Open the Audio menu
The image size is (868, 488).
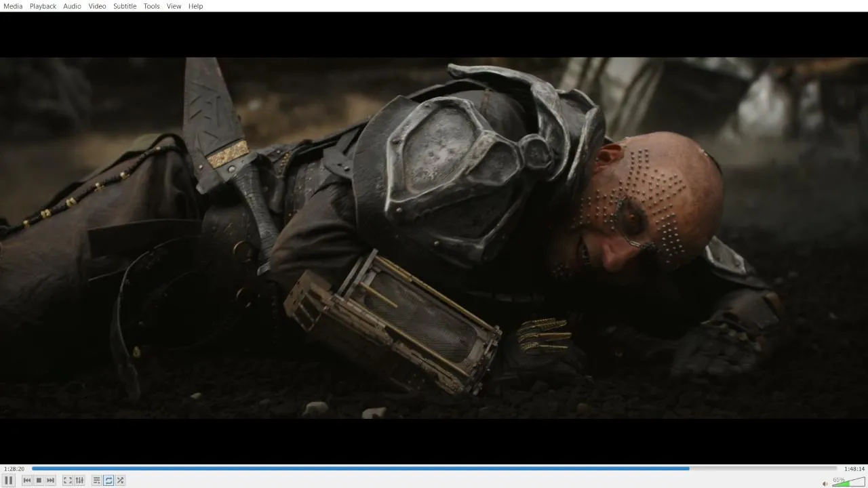click(x=72, y=6)
